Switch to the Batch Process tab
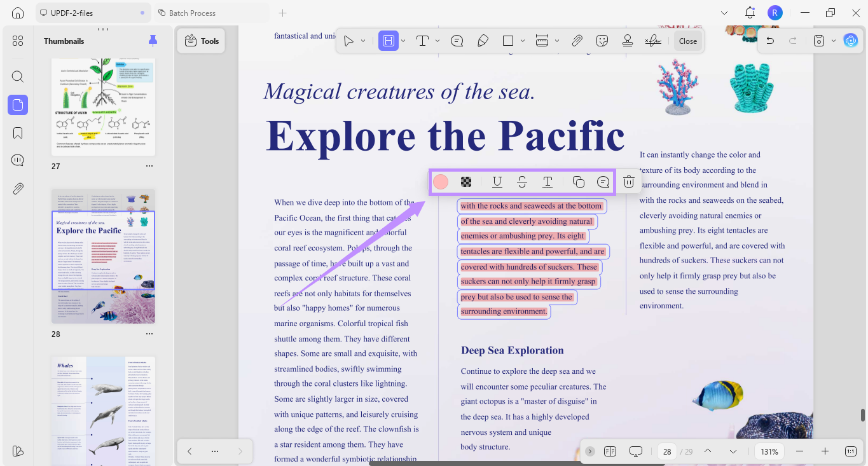The image size is (868, 466). [x=192, y=13]
